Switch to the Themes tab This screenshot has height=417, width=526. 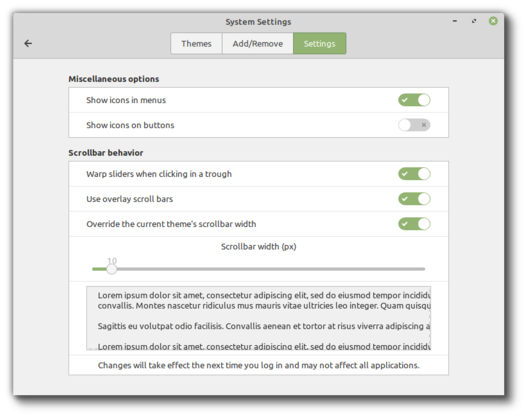tap(196, 44)
